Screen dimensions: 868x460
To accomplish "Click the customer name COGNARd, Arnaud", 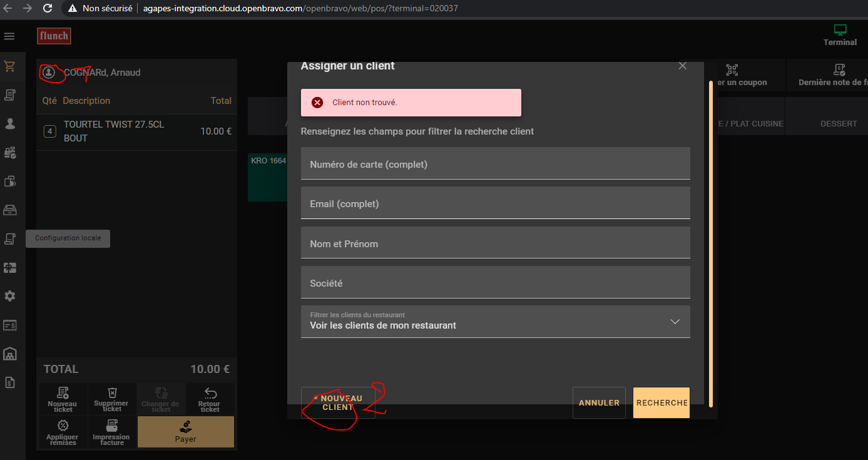I will (x=102, y=73).
